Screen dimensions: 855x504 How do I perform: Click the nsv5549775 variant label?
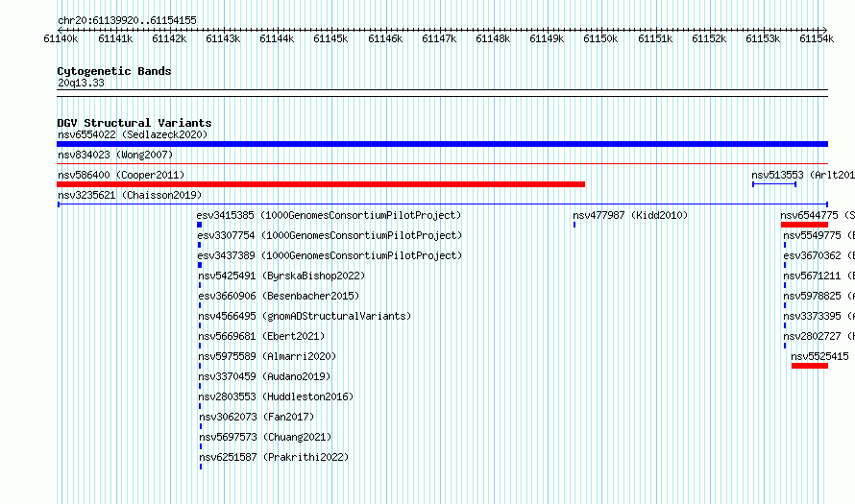pyautogui.click(x=818, y=235)
